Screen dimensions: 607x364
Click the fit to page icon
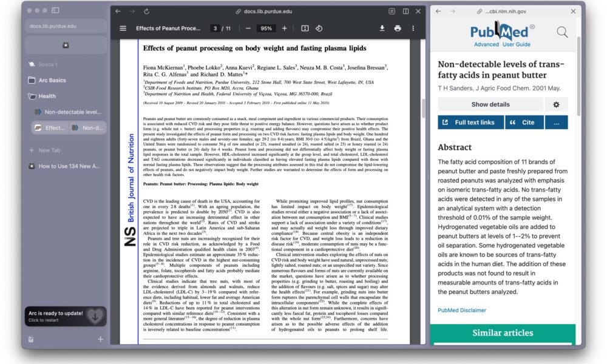(x=305, y=29)
